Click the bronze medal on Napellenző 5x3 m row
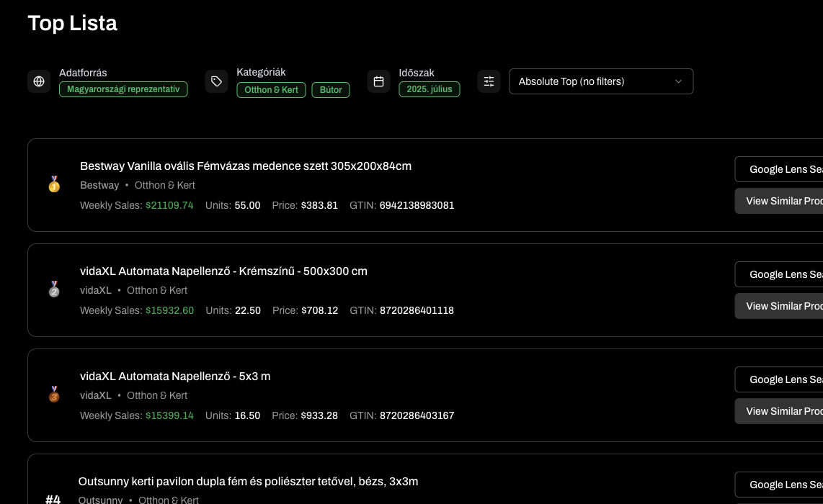 tap(54, 394)
